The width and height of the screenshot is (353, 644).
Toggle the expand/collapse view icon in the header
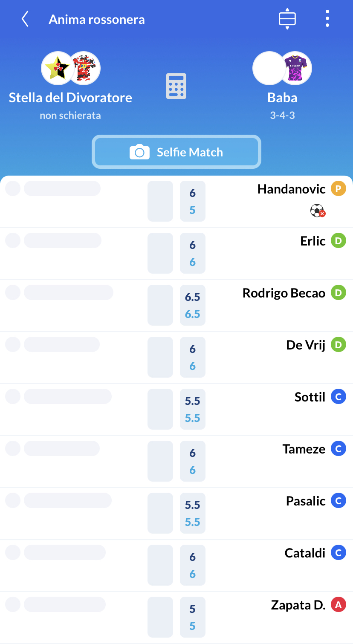pyautogui.click(x=287, y=19)
